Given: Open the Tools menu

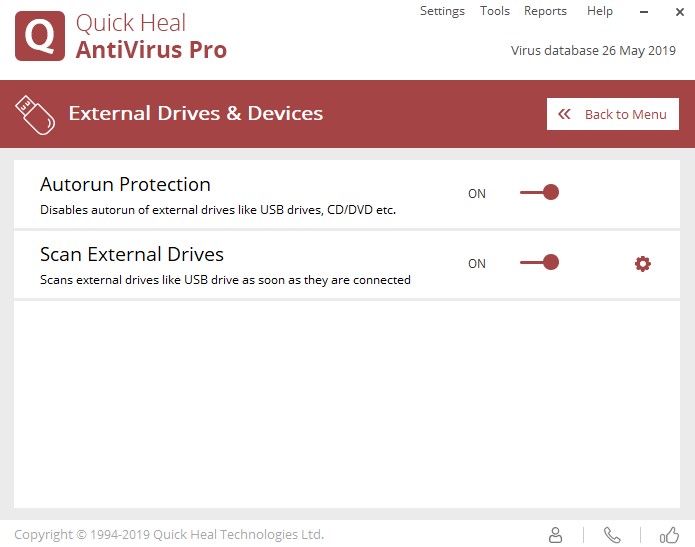Looking at the screenshot, I should pos(495,11).
